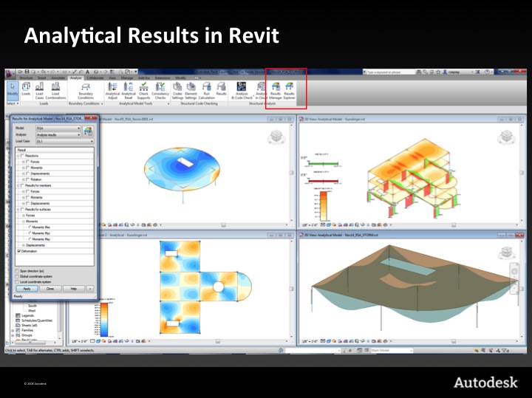This screenshot has height=398, width=532.
Task: Click the Legends icon in project browser
Action: point(18,315)
